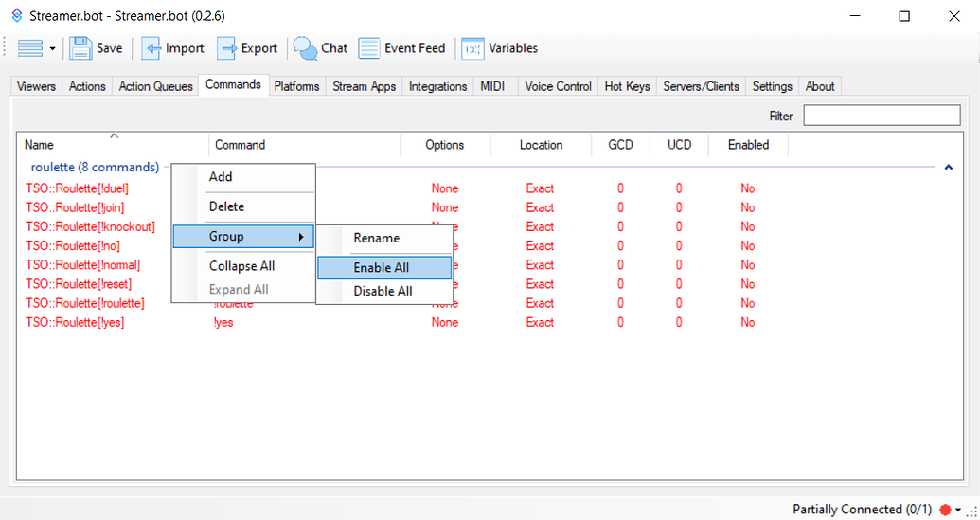Select the TSO::Roulette[!no] command row
Image resolution: width=980 pixels, height=520 pixels.
(x=73, y=246)
